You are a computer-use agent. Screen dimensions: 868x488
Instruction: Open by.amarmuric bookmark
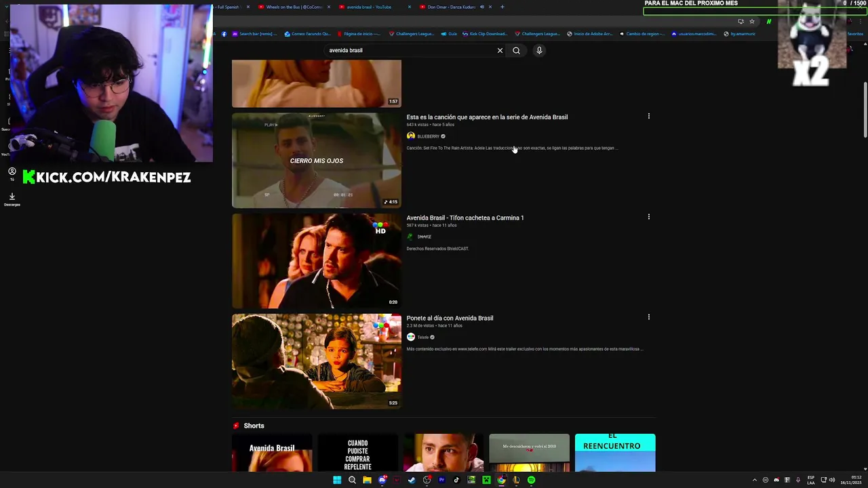click(740, 34)
